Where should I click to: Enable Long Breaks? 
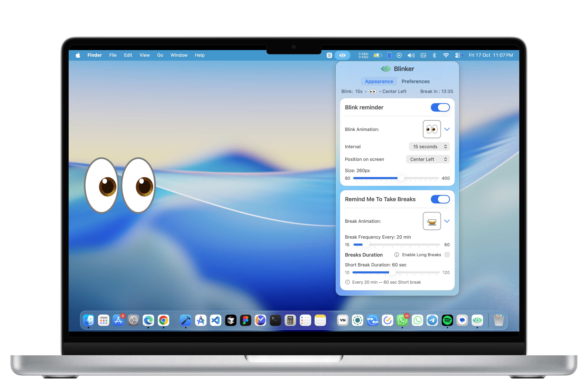click(x=447, y=255)
